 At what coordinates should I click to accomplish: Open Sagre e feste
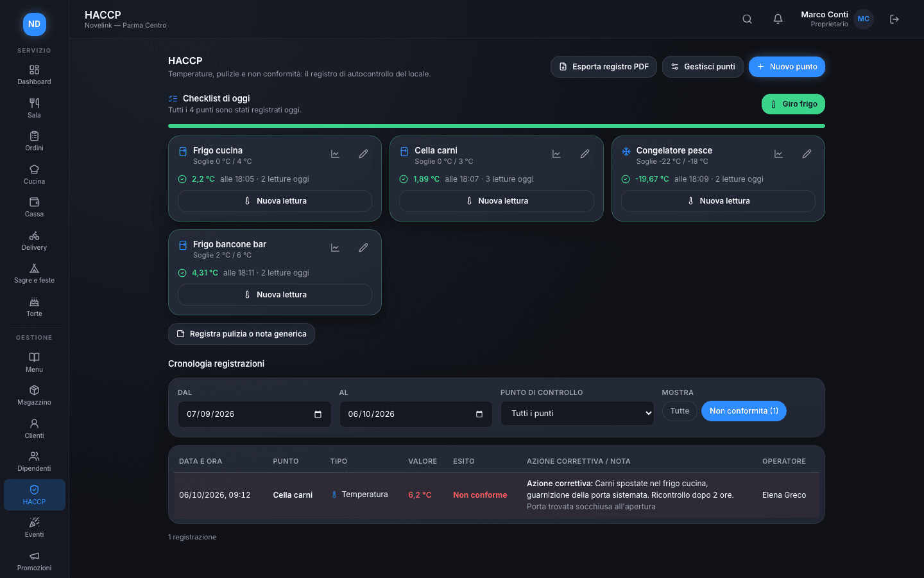(35, 274)
